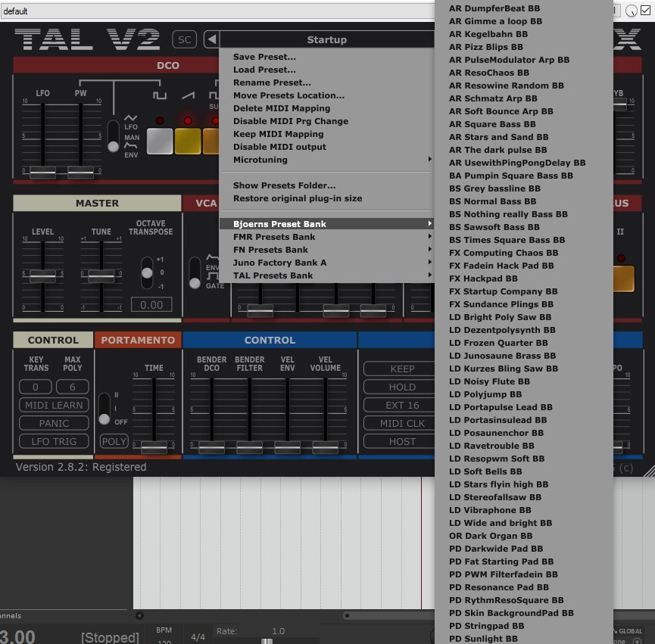Enable the sawtooth yellow DCO button
Image resolution: width=655 pixels, height=644 pixels.
pos(188,141)
